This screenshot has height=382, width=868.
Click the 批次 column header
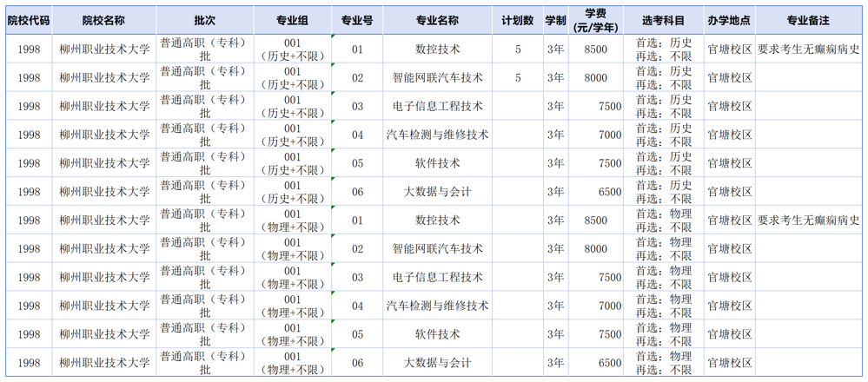[x=205, y=19]
